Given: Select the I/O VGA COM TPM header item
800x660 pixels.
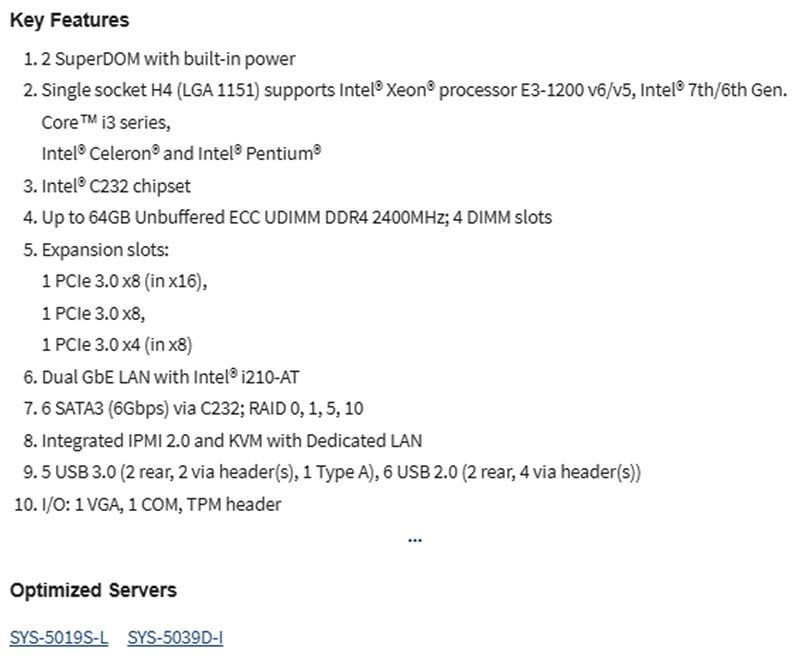Looking at the screenshot, I should pyautogui.click(x=161, y=504).
